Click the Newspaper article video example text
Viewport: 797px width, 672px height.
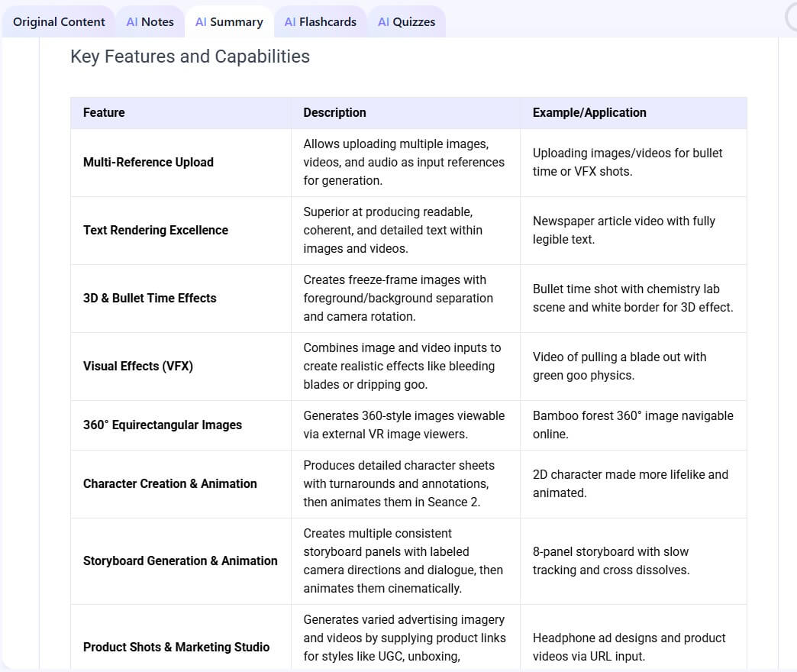click(x=624, y=231)
